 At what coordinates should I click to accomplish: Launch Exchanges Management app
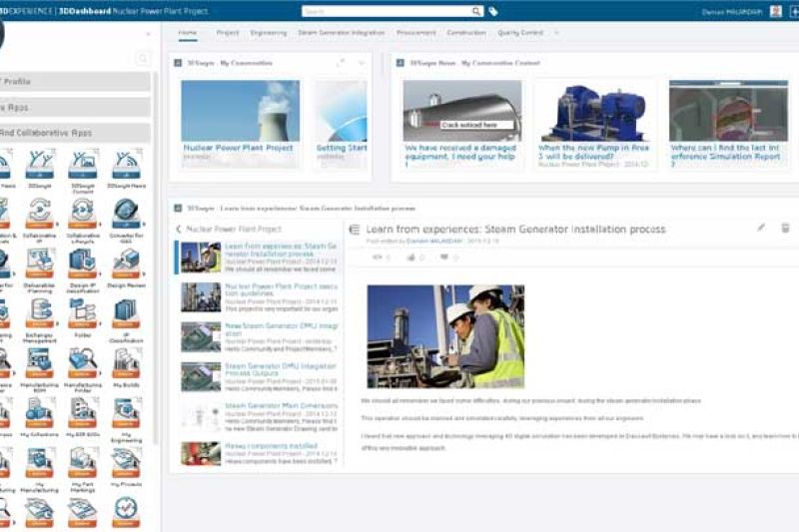coord(39,313)
